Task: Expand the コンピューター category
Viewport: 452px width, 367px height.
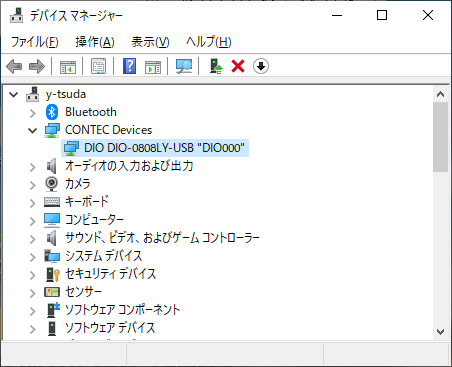Action: point(33,221)
